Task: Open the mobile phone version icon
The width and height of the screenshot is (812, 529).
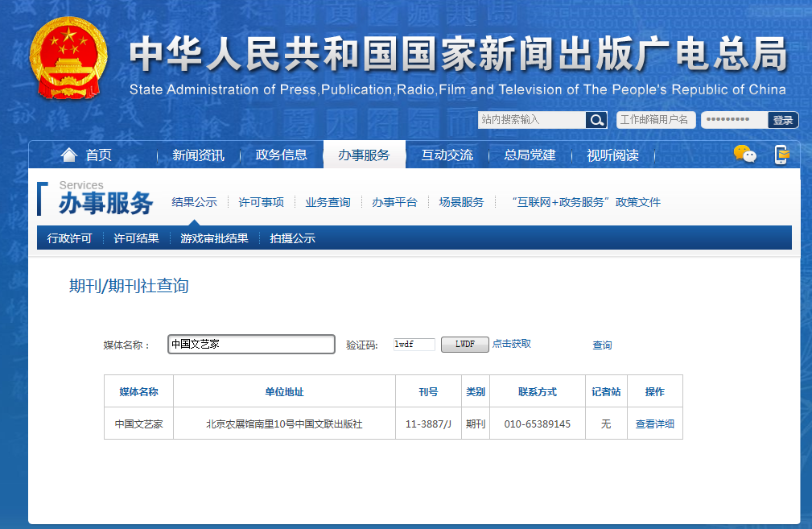Action: 781,155
